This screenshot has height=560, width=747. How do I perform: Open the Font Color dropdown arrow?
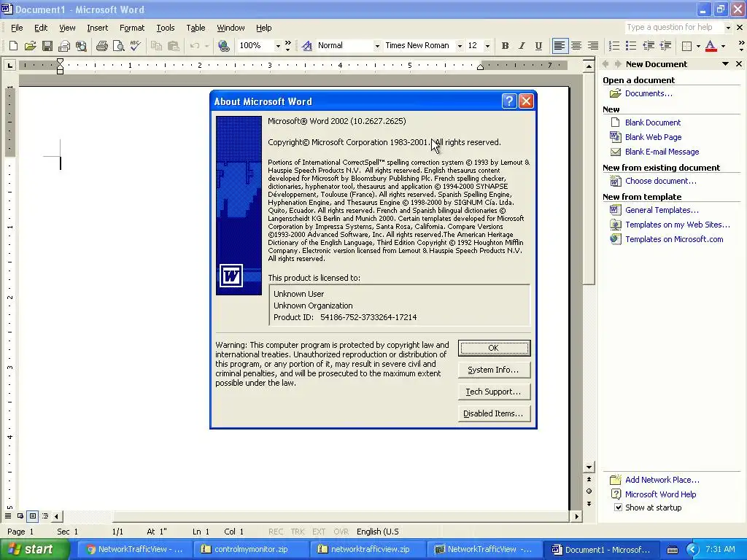[723, 46]
